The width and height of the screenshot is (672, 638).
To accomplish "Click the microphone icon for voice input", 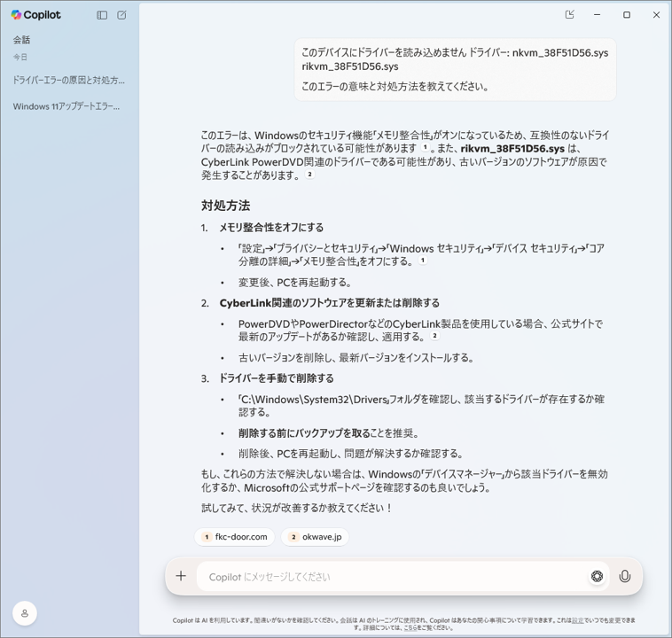I will [x=624, y=576].
